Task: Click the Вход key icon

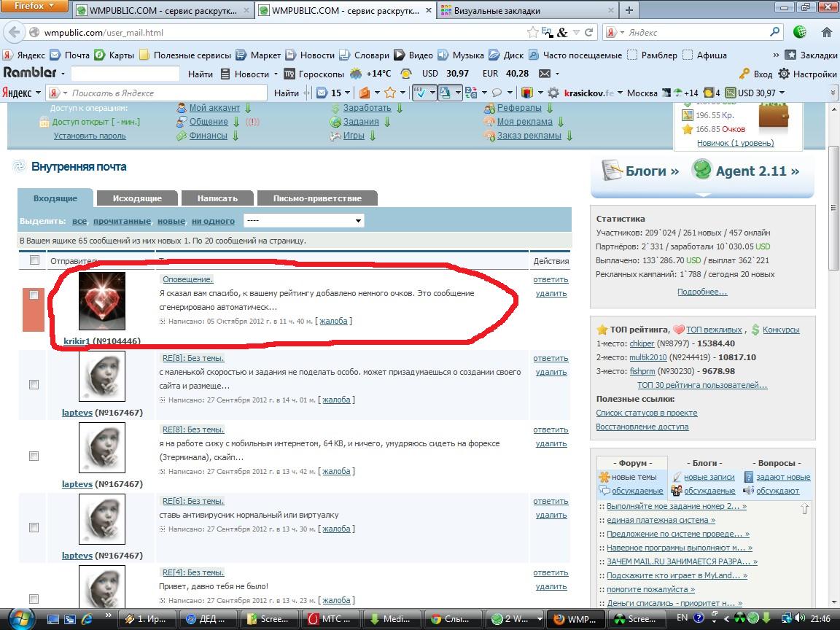Action: (744, 74)
